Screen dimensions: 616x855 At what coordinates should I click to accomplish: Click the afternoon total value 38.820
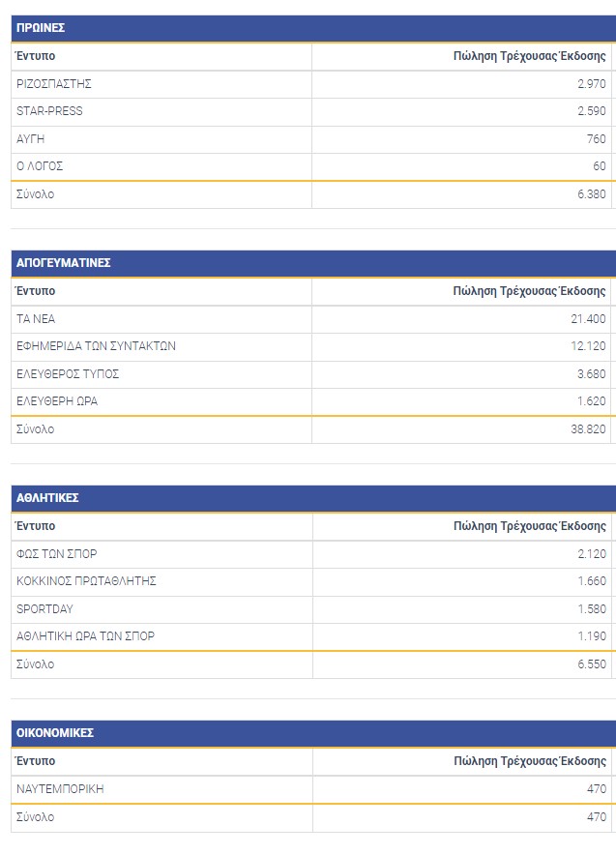[586, 429]
